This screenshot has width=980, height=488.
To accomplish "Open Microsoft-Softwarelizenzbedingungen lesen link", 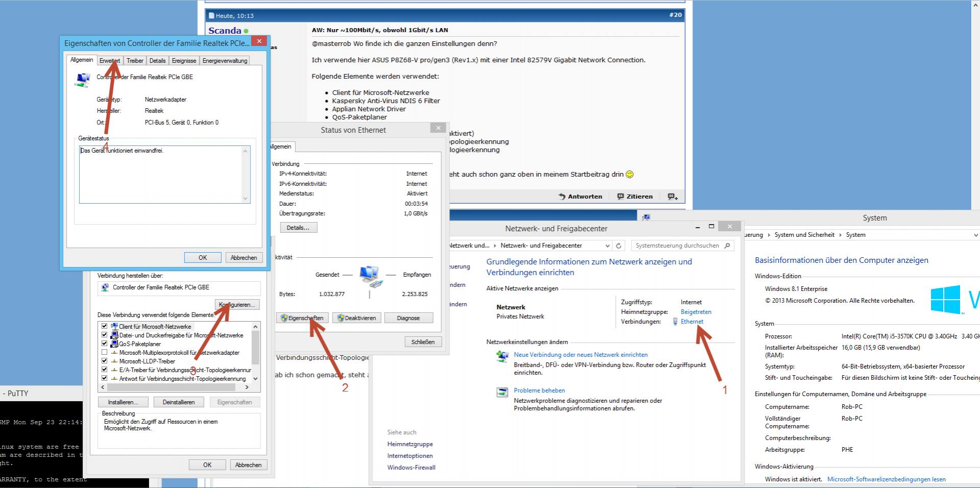I will point(887,479).
